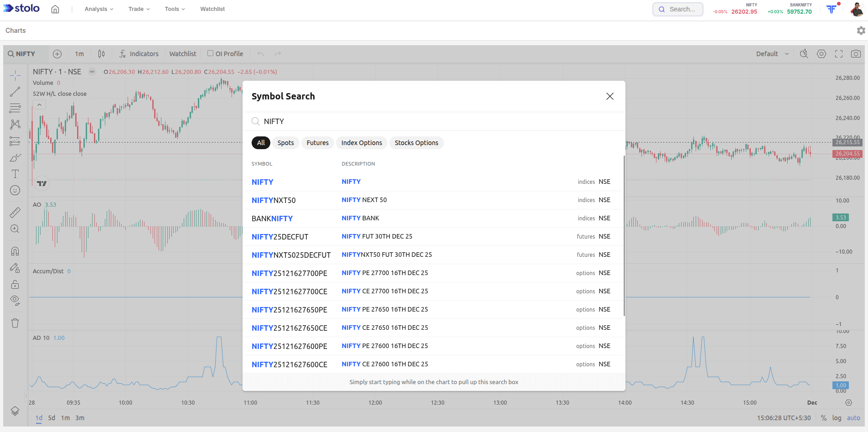Click the NIFTY symbol search input field
This screenshot has width=868, height=432.
click(433, 121)
